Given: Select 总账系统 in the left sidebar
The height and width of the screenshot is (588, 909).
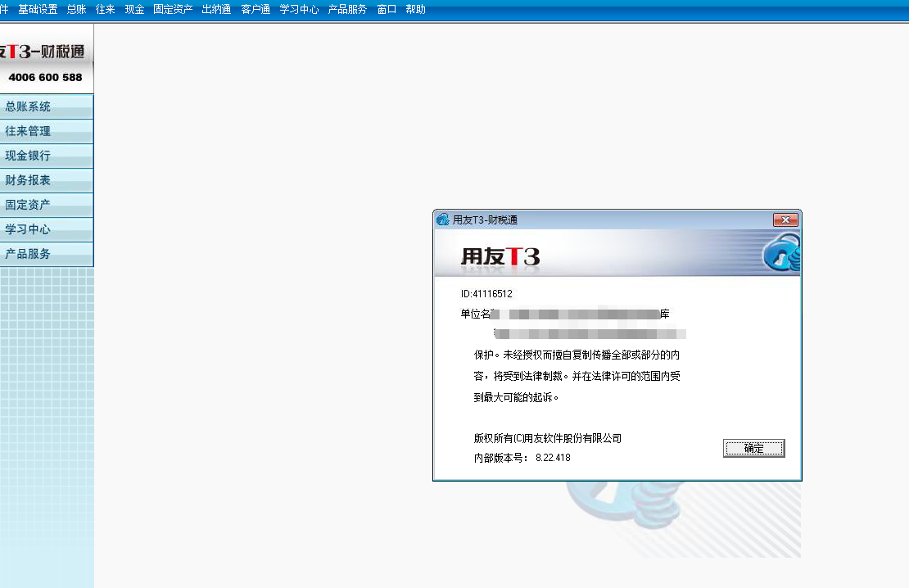Looking at the screenshot, I should (x=47, y=106).
